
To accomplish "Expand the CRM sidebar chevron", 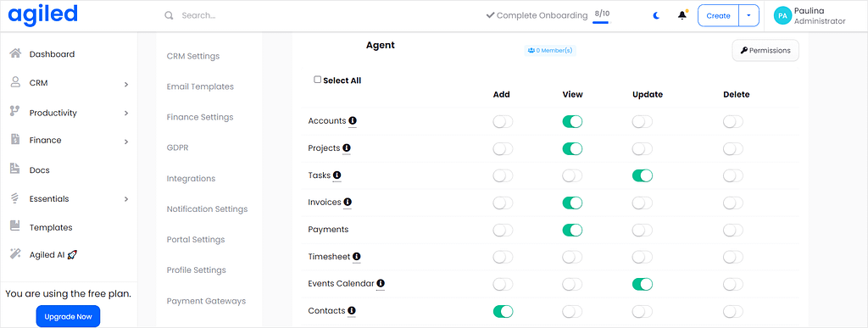I will [x=126, y=85].
